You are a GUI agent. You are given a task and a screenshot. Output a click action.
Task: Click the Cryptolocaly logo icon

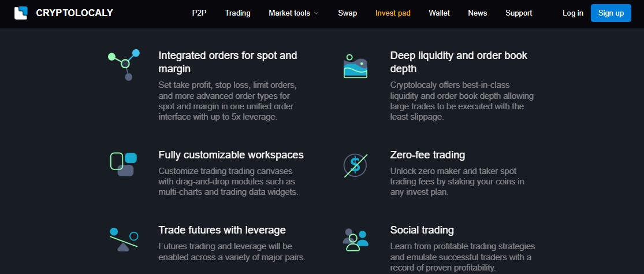[x=21, y=13]
